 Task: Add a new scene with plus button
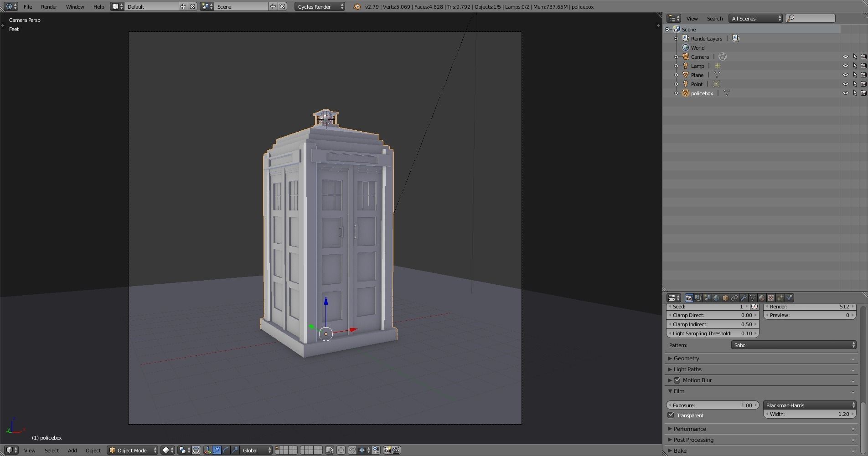(x=273, y=6)
